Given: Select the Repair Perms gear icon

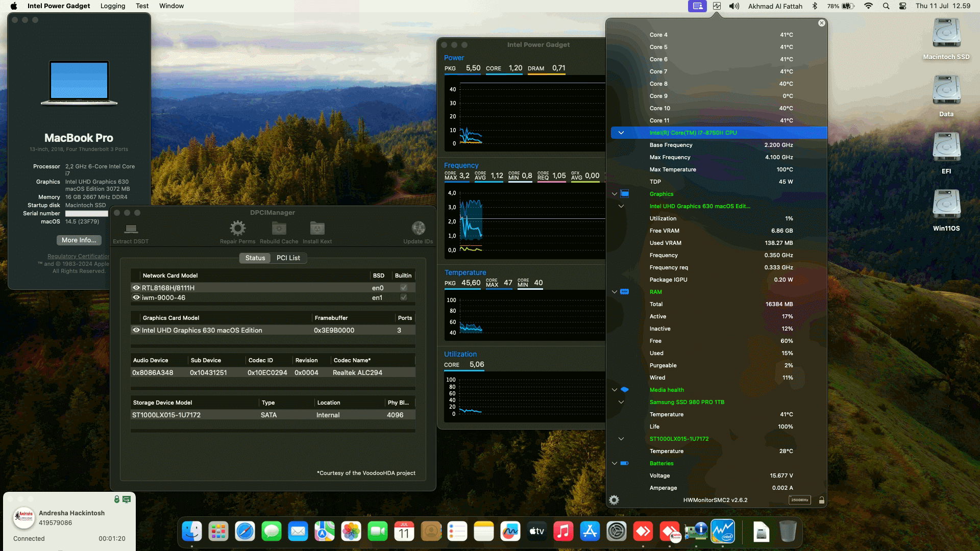Looking at the screenshot, I should tap(237, 229).
